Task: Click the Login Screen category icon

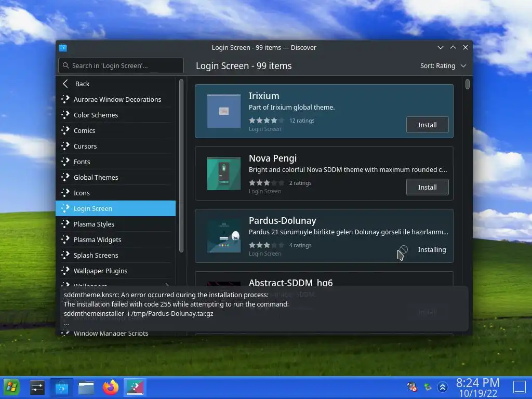Action: [x=65, y=209]
